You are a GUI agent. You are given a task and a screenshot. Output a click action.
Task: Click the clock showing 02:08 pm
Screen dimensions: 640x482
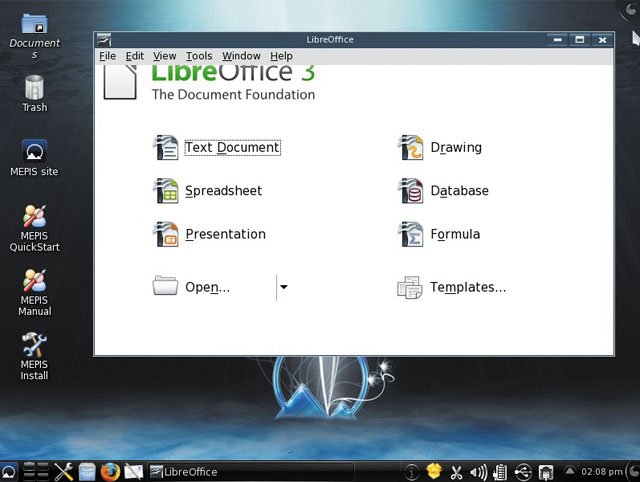605,472
